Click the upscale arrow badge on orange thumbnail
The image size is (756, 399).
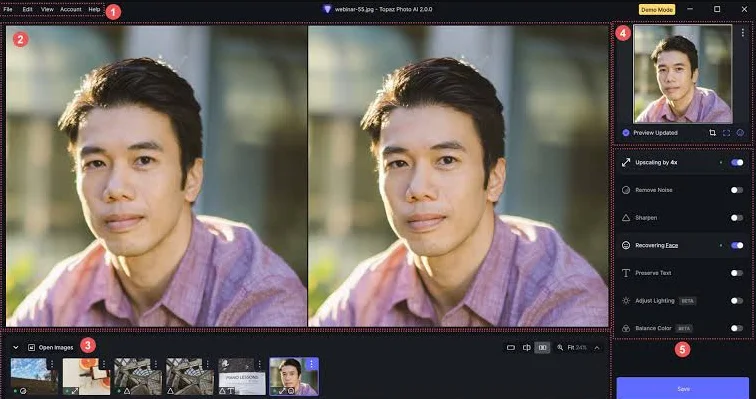coord(75,391)
